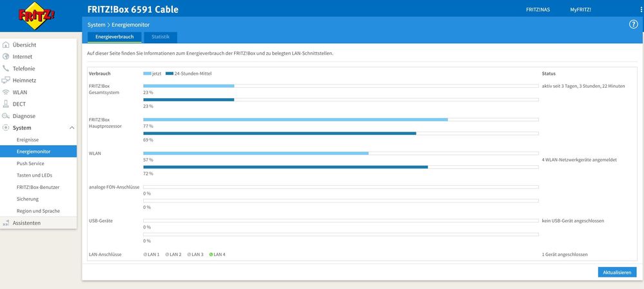Open Tasten und LEDs page
The height and width of the screenshot is (289, 644).
pos(38,175)
